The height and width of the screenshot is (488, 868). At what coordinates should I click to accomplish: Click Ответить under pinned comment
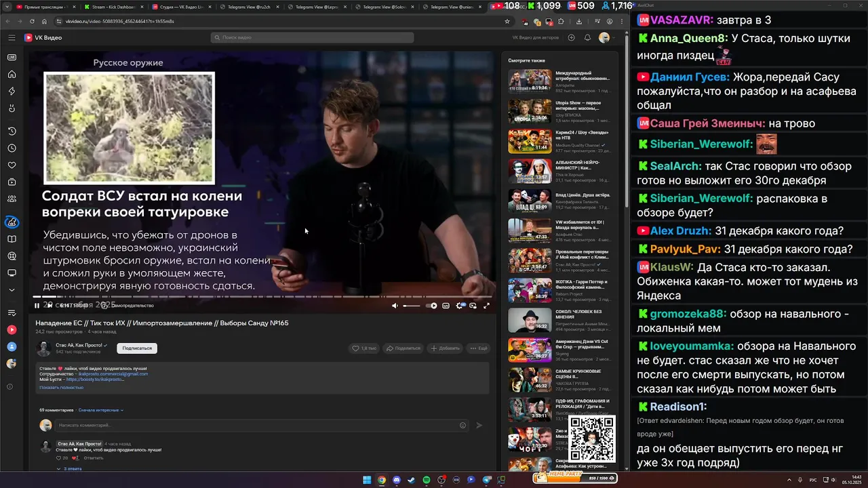(94, 457)
